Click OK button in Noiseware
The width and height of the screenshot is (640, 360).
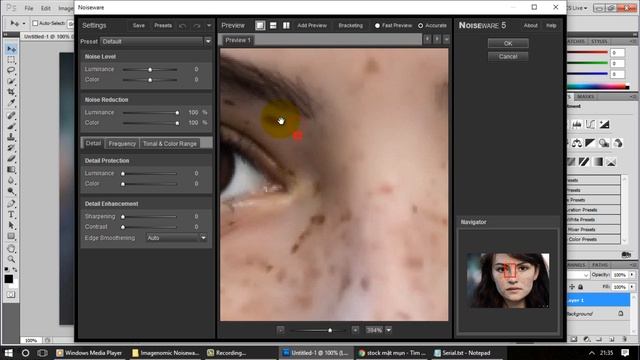[x=508, y=43]
